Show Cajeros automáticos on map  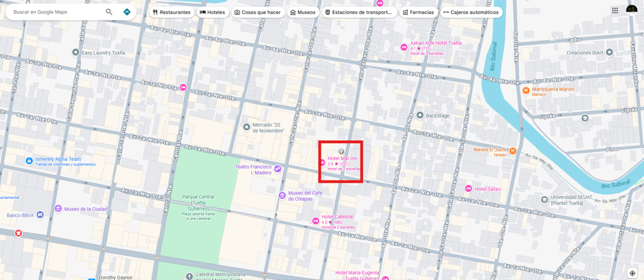pyautogui.click(x=471, y=12)
